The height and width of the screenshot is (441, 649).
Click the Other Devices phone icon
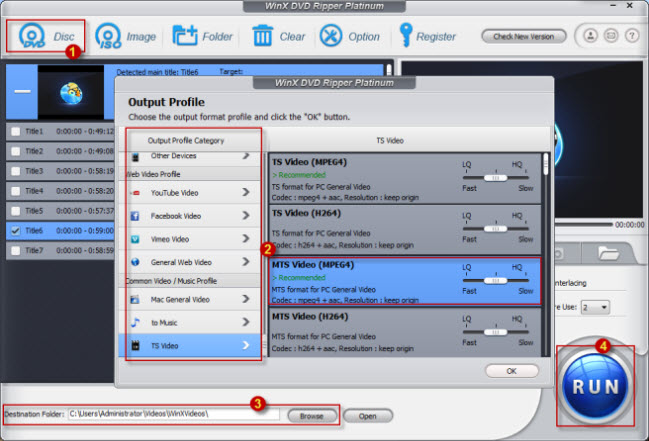[135, 157]
